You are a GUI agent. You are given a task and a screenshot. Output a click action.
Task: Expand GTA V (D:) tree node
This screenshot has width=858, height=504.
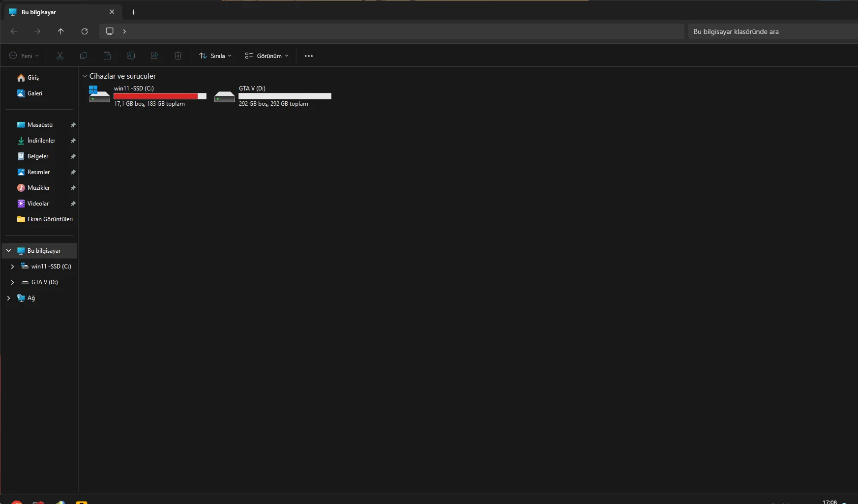tap(12, 282)
